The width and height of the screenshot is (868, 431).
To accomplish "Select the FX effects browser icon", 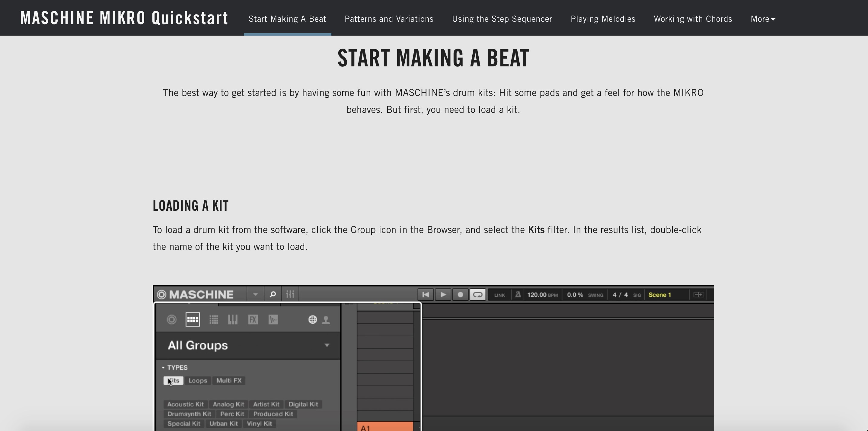I will pos(253,319).
